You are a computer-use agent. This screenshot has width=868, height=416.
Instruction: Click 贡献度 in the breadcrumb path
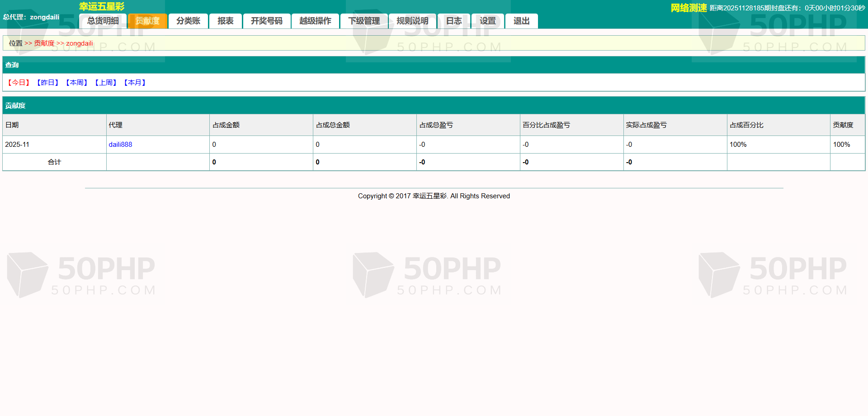(44, 43)
